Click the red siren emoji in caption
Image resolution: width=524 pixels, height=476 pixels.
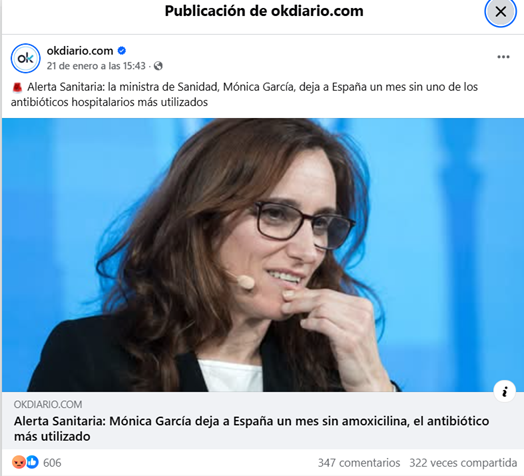(17, 88)
